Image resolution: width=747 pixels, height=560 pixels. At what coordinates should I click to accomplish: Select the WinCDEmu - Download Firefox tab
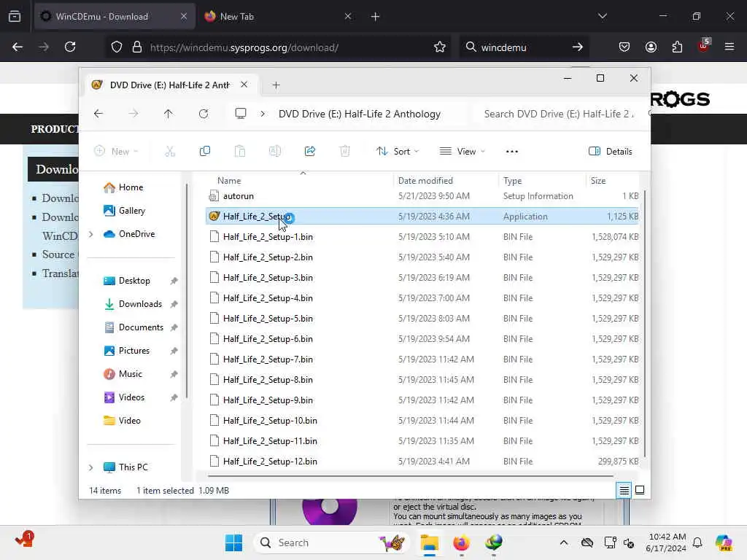[x=115, y=16]
